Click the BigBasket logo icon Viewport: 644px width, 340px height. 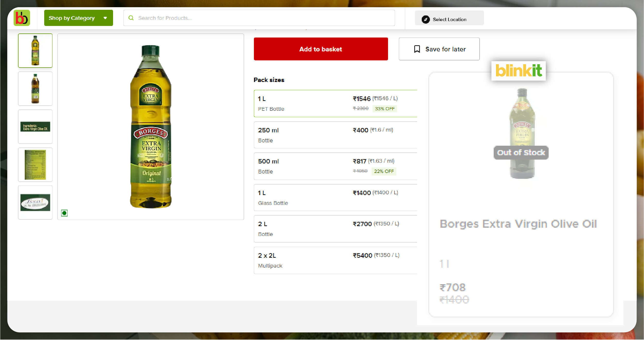tap(22, 18)
